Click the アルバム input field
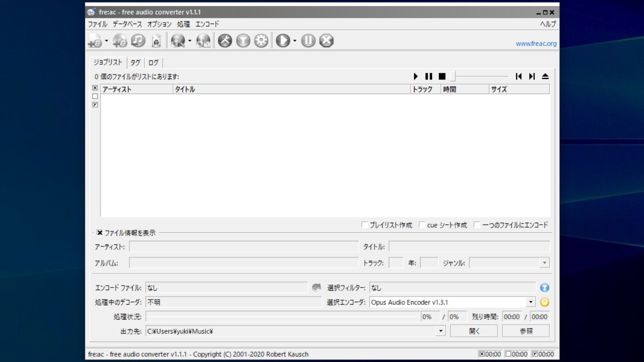 tap(244, 263)
